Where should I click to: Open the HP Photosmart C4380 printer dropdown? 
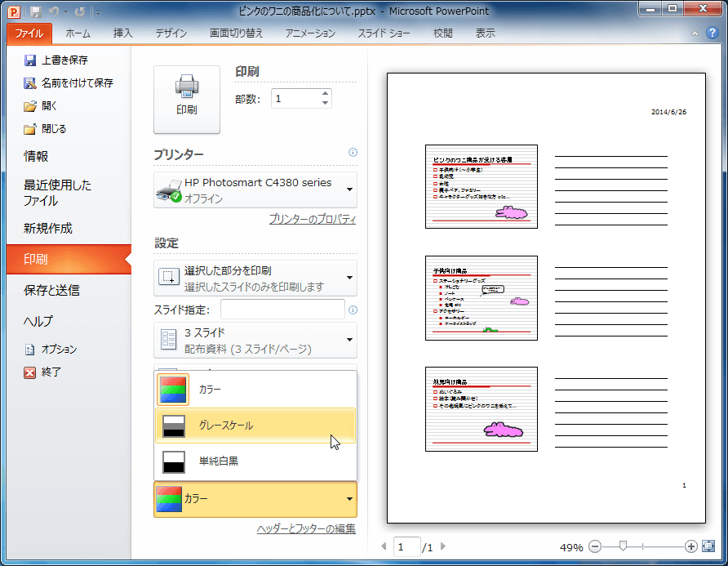click(x=255, y=190)
